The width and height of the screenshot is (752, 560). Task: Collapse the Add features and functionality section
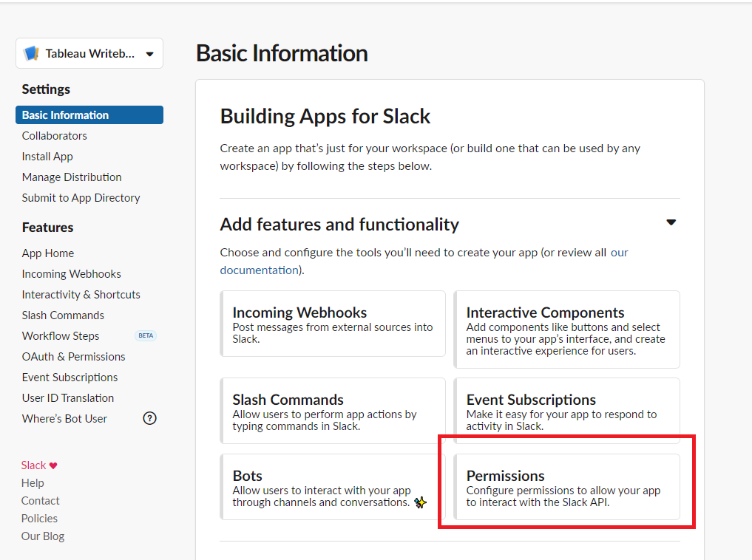(671, 222)
